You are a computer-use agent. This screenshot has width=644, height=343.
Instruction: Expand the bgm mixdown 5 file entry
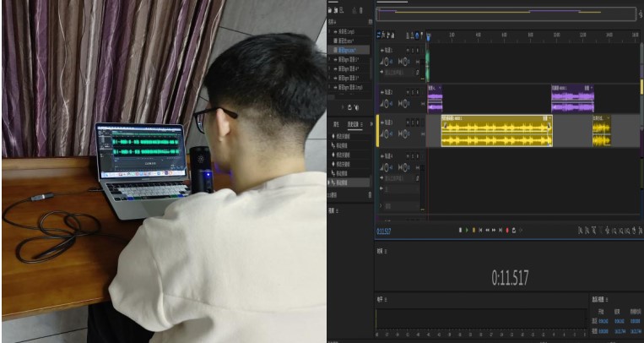coord(329,60)
